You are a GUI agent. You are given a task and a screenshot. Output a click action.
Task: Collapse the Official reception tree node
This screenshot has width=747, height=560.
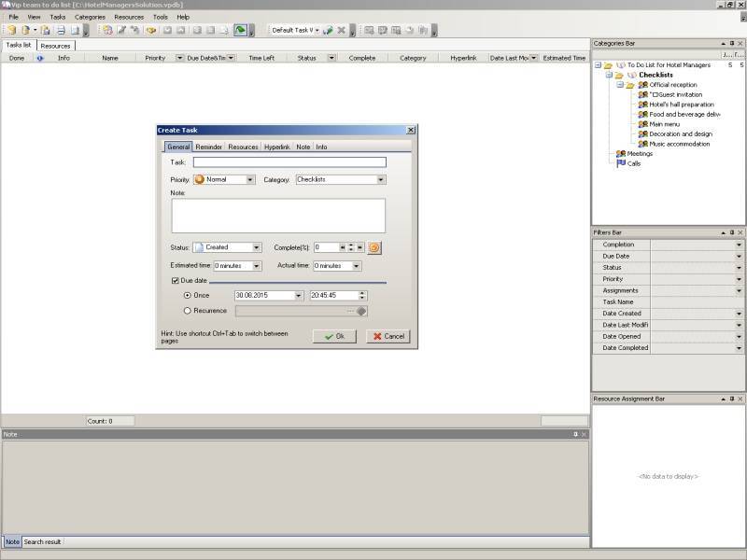620,85
